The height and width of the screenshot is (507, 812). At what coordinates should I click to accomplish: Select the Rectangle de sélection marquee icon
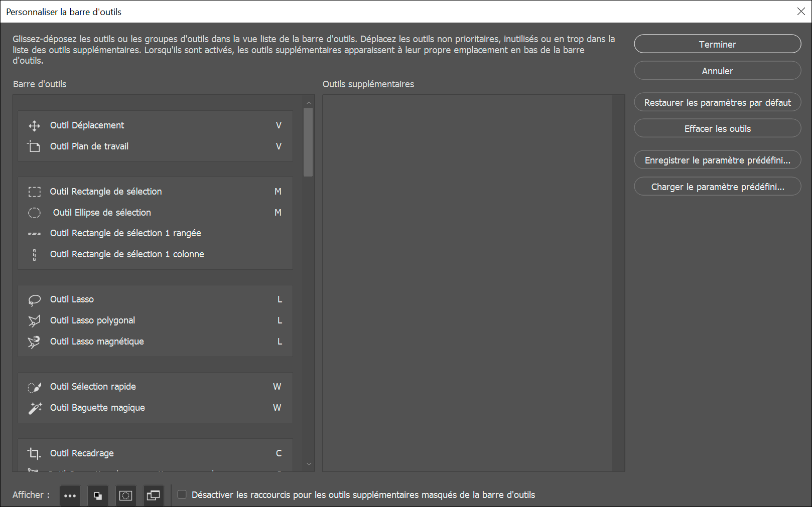coord(34,192)
